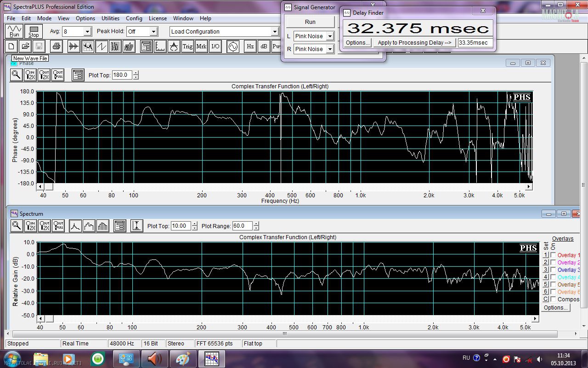Click the Scaling toolbar icon
Viewport: 588px width, 368px height.
(x=160, y=46)
